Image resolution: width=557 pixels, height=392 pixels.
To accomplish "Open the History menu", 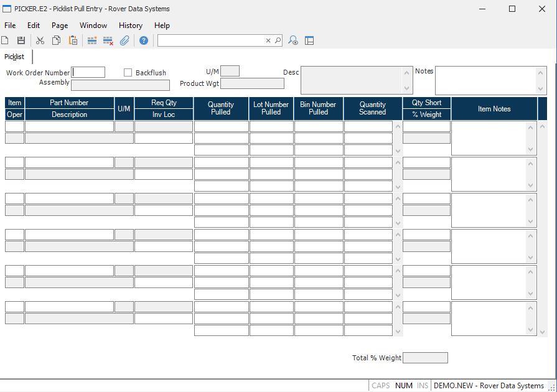I will point(130,26).
